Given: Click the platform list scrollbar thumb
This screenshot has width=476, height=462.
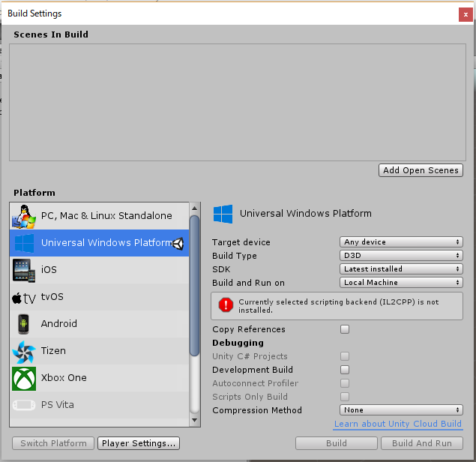Looking at the screenshot, I should 195,286.
